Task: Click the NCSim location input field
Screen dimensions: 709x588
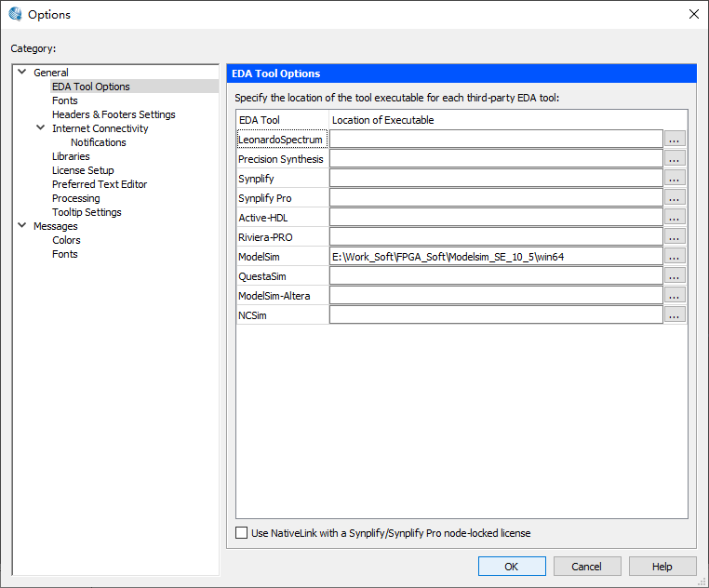Action: (x=496, y=314)
